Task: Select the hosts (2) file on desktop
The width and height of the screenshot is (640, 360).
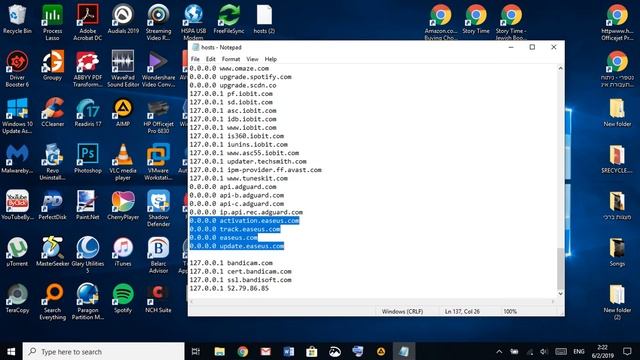Action: pyautogui.click(x=264, y=19)
